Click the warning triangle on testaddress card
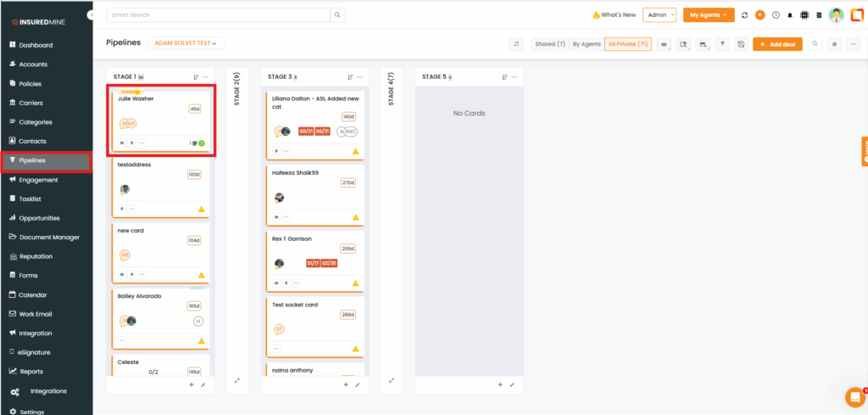The image size is (868, 415). point(202,208)
